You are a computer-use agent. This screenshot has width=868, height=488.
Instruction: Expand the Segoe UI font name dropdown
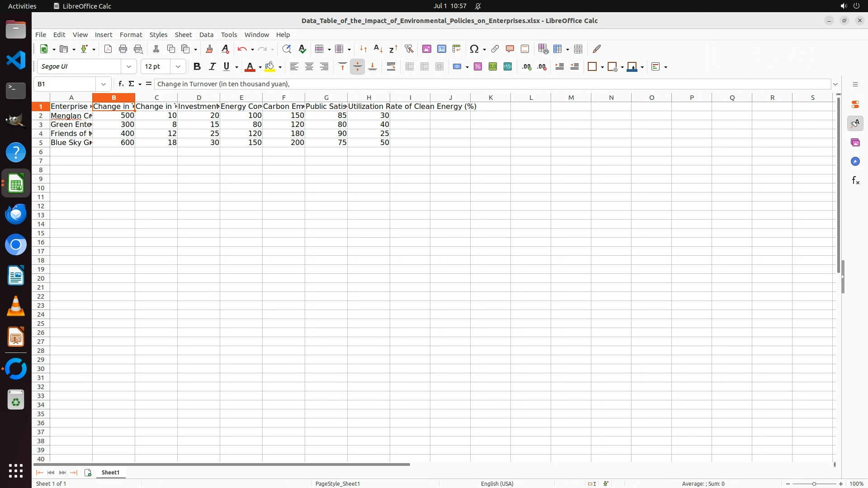pyautogui.click(x=129, y=67)
